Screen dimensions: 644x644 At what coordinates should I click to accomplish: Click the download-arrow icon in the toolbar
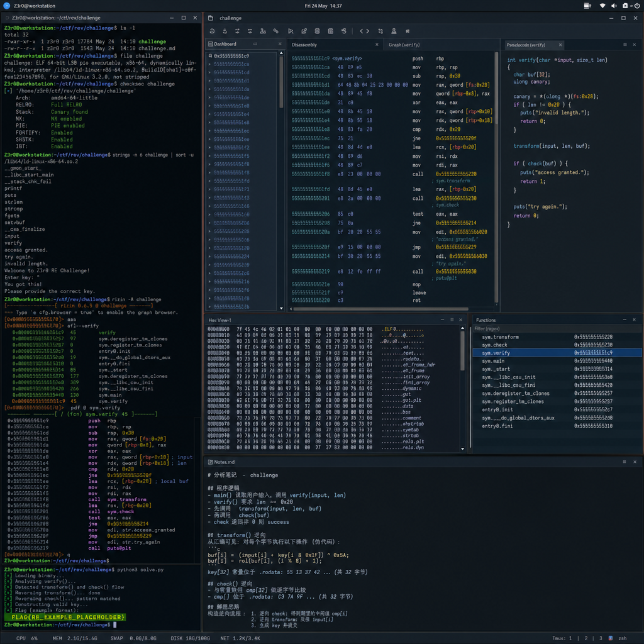225,31
